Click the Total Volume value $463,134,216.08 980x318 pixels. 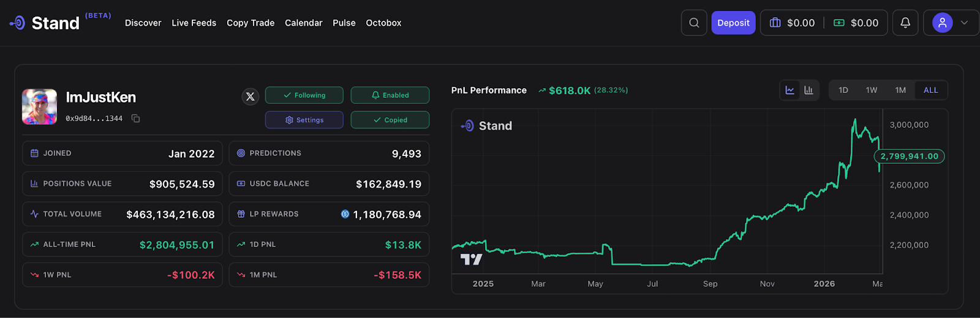click(x=170, y=215)
